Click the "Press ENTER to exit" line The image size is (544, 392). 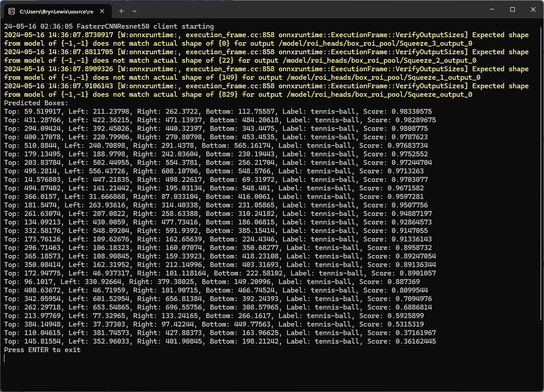(43, 350)
